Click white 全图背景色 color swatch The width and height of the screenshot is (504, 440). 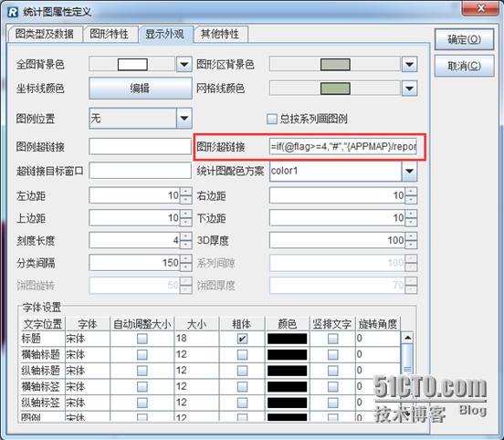click(x=132, y=64)
